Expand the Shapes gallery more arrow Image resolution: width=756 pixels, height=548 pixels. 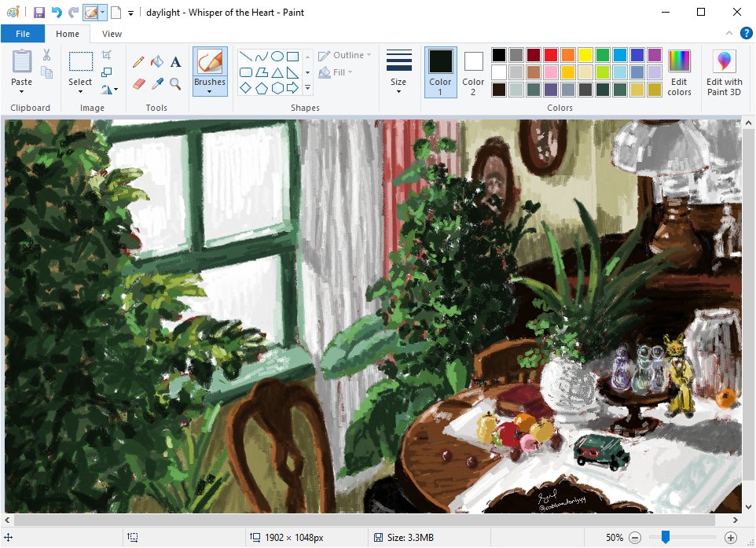[307, 88]
